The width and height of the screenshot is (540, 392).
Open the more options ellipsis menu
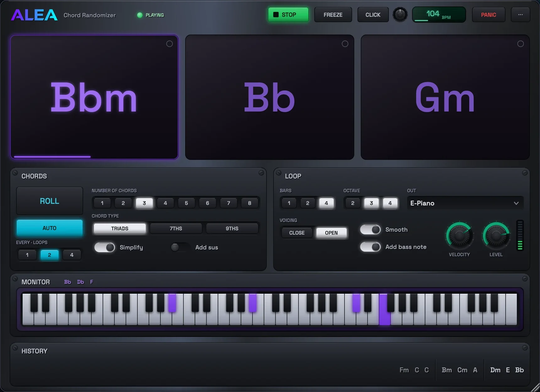(520, 15)
